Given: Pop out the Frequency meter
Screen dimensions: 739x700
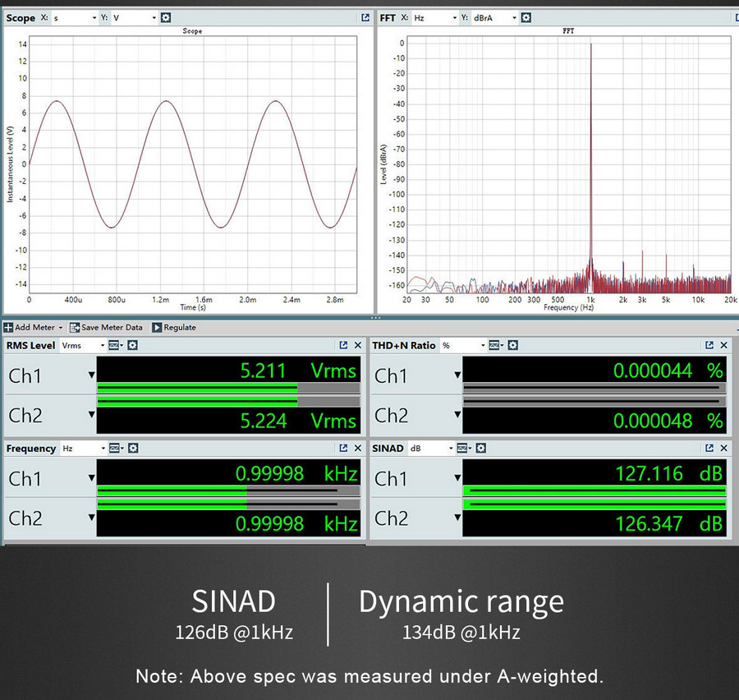Looking at the screenshot, I should click(x=343, y=448).
